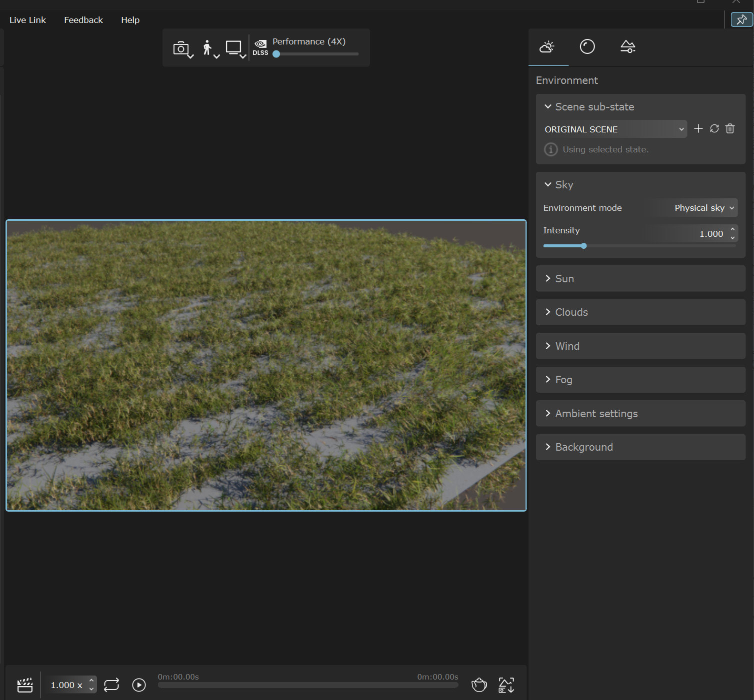Click the Performance (4X) label

pos(309,41)
